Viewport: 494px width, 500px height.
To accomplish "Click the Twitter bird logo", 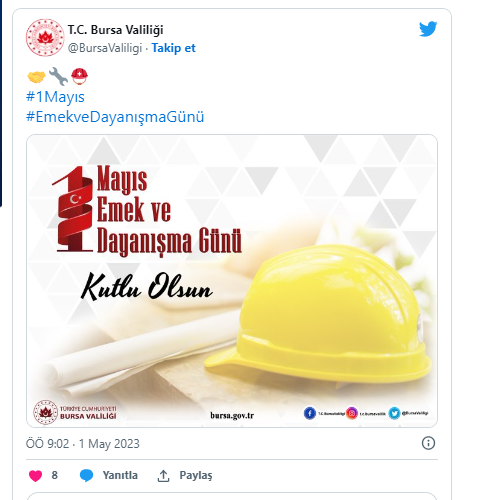I will 428,29.
